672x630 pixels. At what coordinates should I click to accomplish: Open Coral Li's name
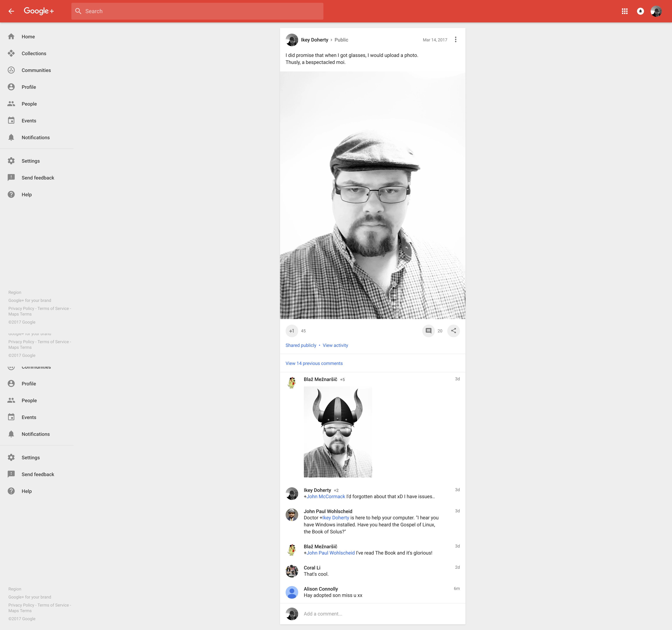coord(312,568)
